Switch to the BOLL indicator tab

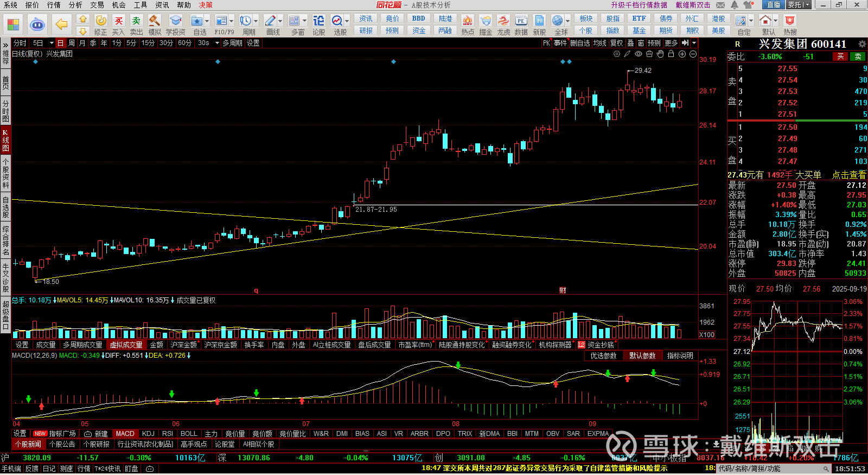pos(189,434)
